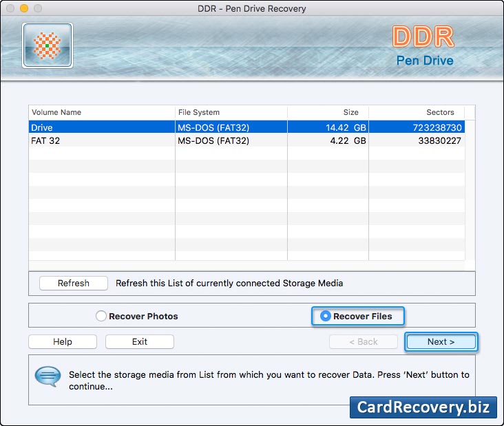Go to the next step with Next >
This screenshot has height=426, width=504.
(x=441, y=341)
